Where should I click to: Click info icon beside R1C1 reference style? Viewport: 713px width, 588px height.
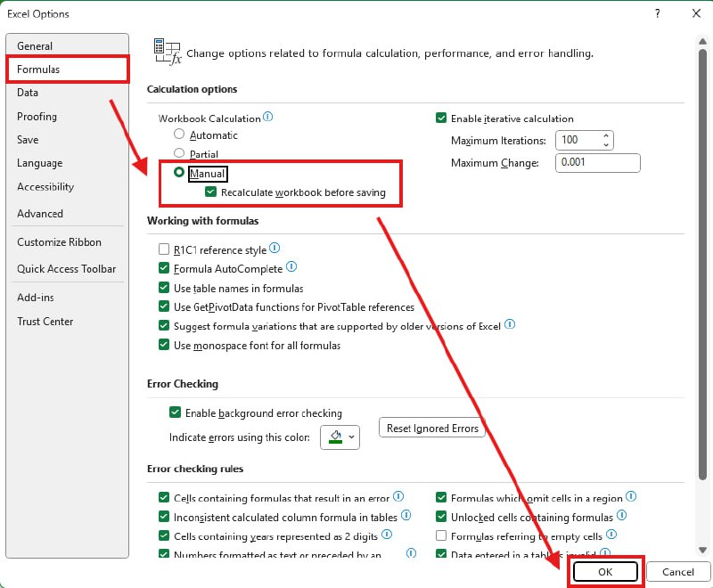tap(275, 249)
